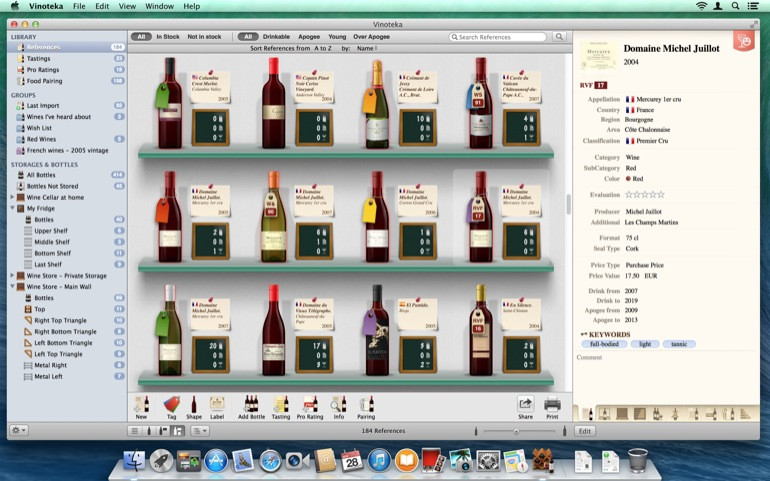Open the File menu

click(x=79, y=6)
